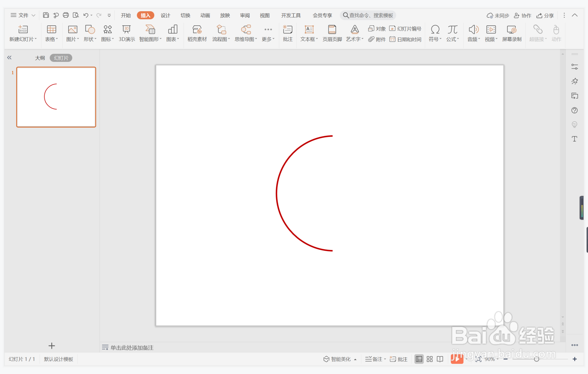Insert a Symbol (符号)
Image resolution: width=588 pixels, height=374 pixels.
click(435, 33)
